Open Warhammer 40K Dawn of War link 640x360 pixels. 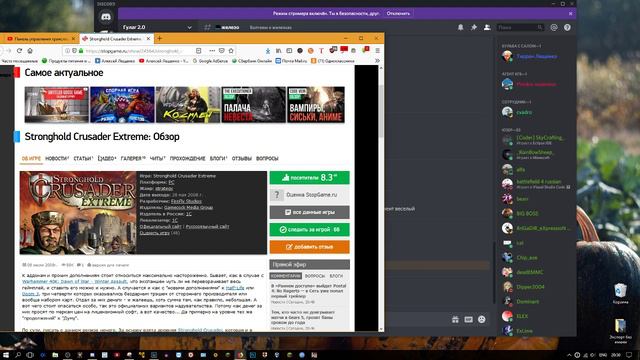(75, 282)
